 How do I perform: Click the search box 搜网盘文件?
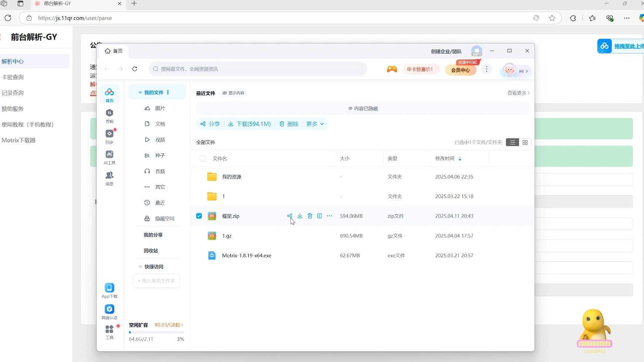[258, 69]
